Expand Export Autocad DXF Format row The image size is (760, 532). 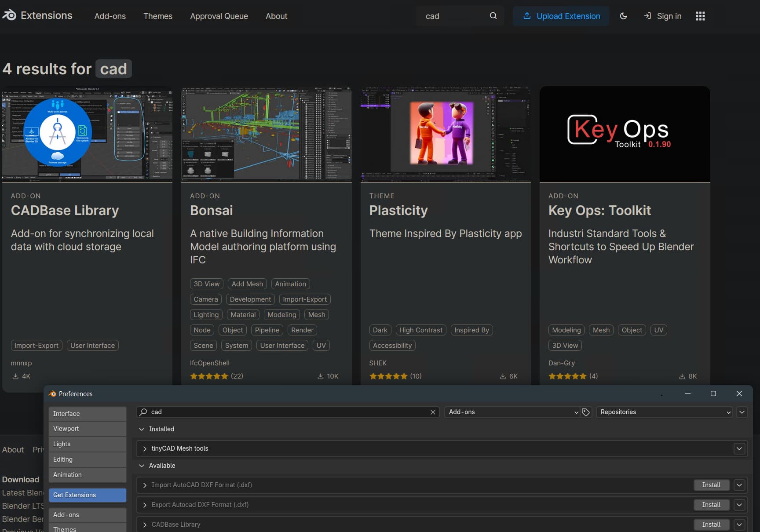(x=145, y=505)
